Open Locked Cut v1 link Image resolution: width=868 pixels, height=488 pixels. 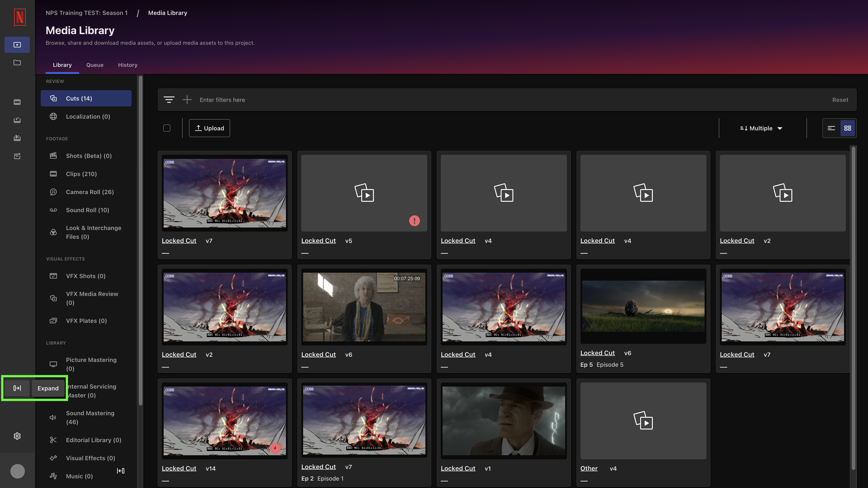point(458,469)
